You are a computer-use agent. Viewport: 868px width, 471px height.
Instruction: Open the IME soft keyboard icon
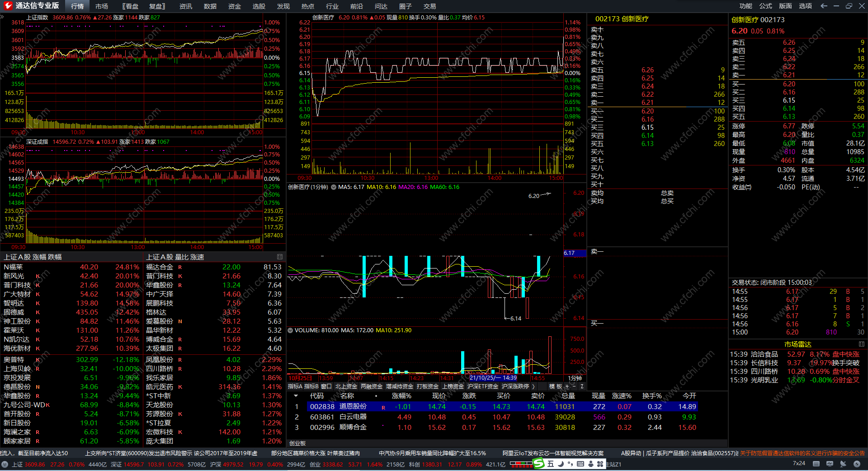point(580,464)
